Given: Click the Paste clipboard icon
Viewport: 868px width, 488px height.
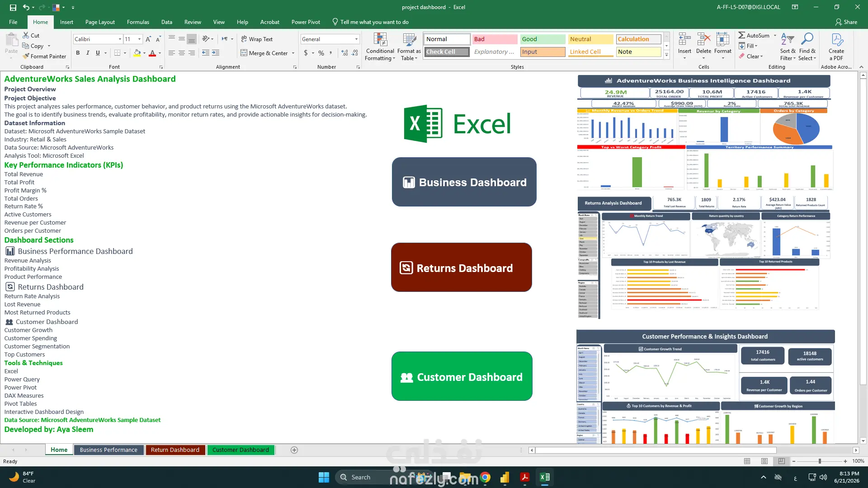Looking at the screenshot, I should pos(11,40).
